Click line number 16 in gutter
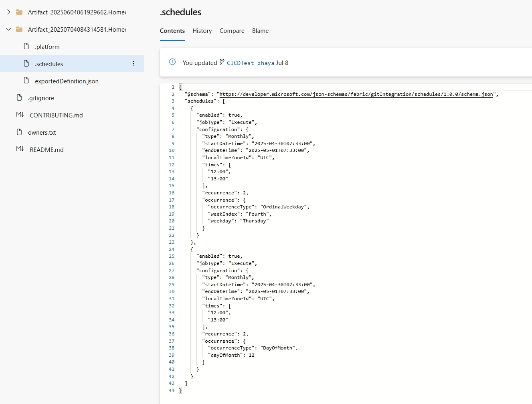Image resolution: width=532 pixels, height=404 pixels. 172,193
